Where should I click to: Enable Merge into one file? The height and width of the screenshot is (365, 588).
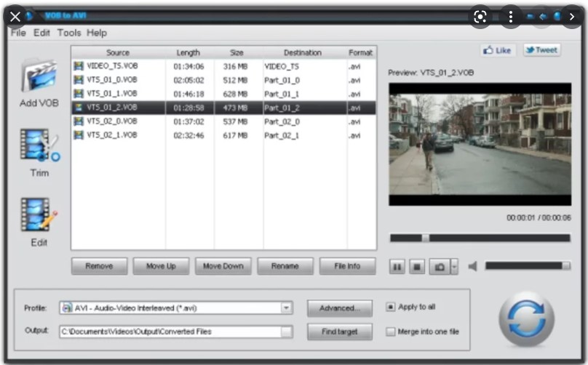390,332
